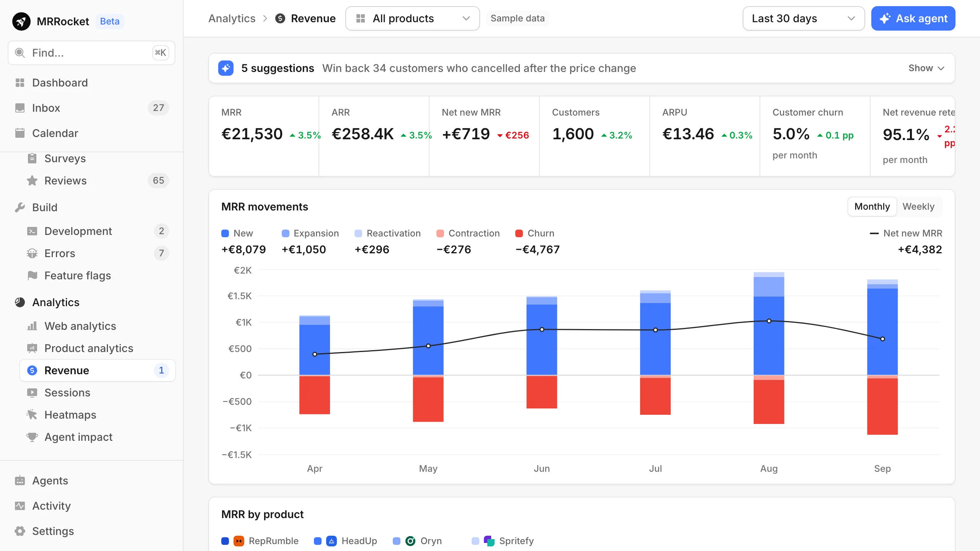Click the blue New legend swatch
980x551 pixels.
click(225, 233)
